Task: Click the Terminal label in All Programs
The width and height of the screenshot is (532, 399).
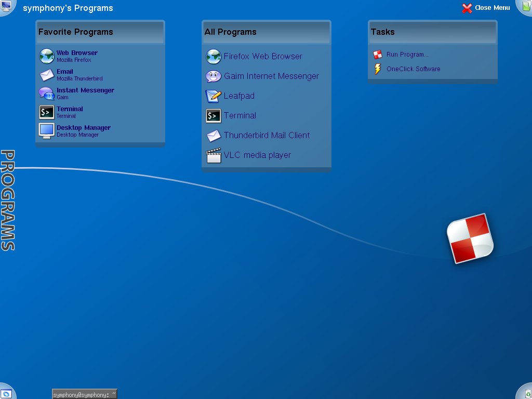Action: point(240,116)
